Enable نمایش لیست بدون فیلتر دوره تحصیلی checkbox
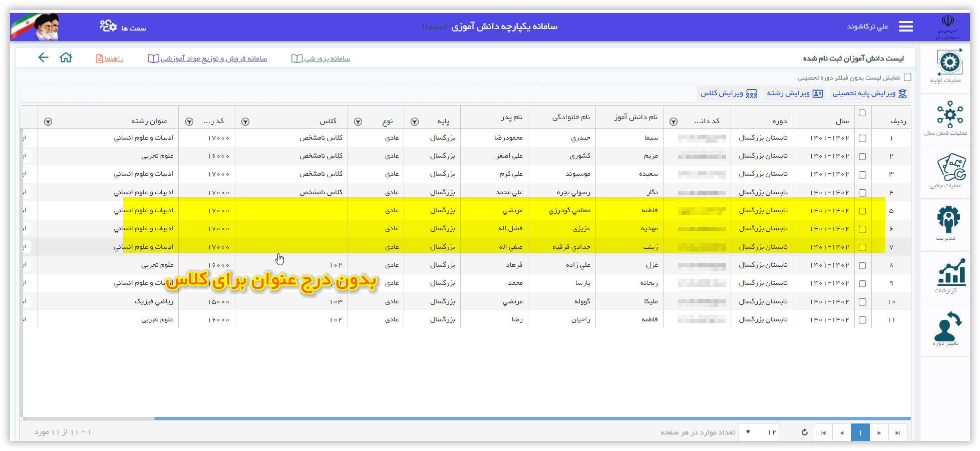Screen dimensions: 980x451 (907, 78)
